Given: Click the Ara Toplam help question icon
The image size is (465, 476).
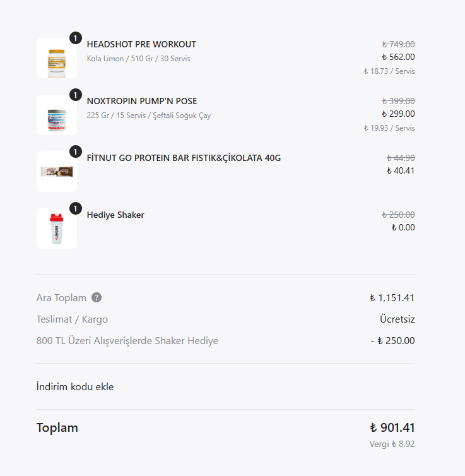Looking at the screenshot, I should [x=97, y=297].
